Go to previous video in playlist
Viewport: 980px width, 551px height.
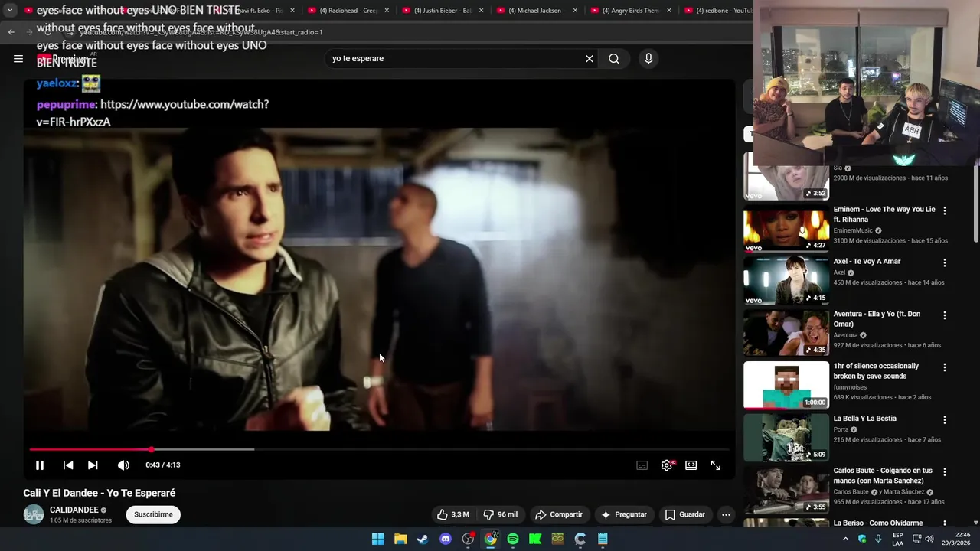[68, 465]
